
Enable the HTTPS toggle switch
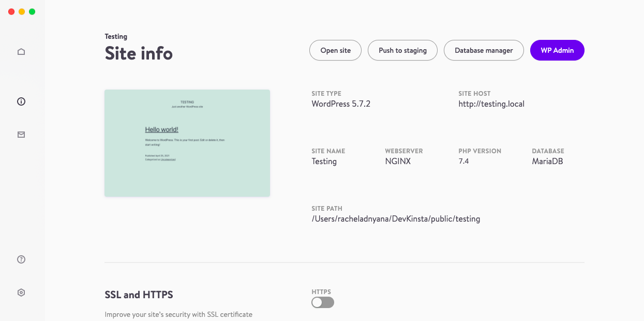click(x=323, y=302)
